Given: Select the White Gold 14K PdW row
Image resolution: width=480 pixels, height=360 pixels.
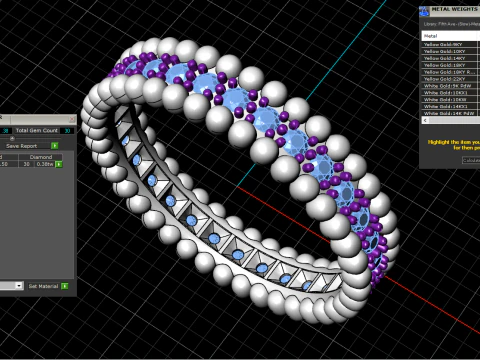Looking at the screenshot, I should pyautogui.click(x=449, y=113).
